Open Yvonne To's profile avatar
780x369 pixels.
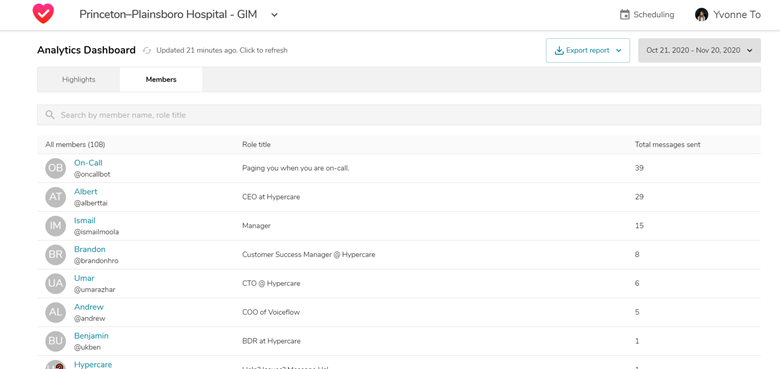(701, 14)
